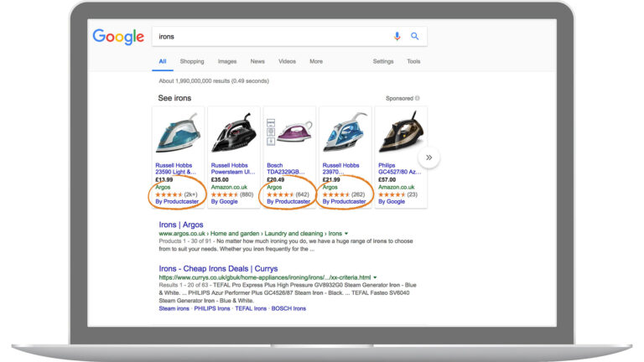Click Argos seller under the Bosch iron
The image size is (644, 362).
click(x=274, y=187)
